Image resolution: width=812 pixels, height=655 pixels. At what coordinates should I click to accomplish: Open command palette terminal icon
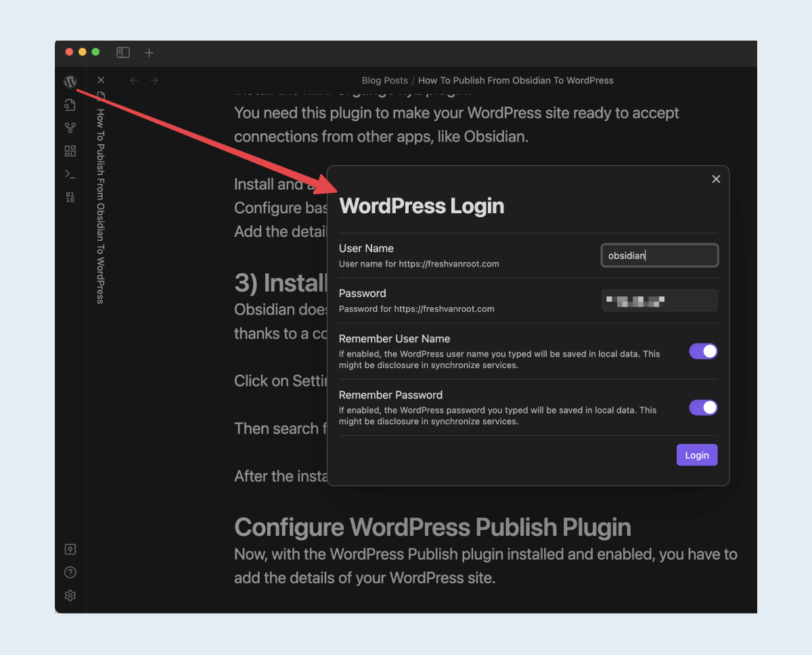point(70,174)
